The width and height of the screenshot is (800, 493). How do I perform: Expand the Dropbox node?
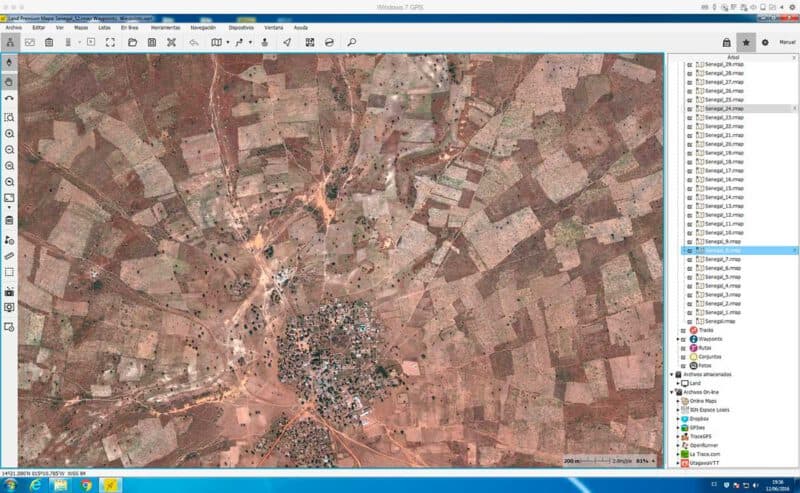(678, 419)
